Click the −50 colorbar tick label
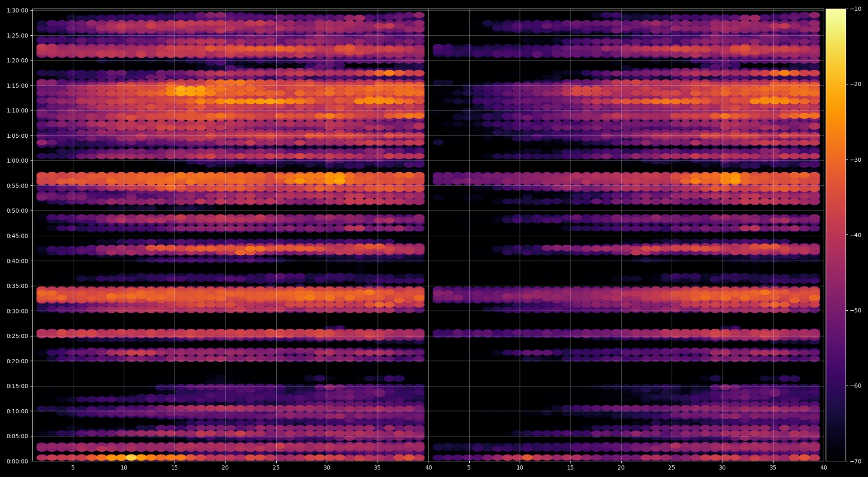868x477 pixels. point(855,311)
